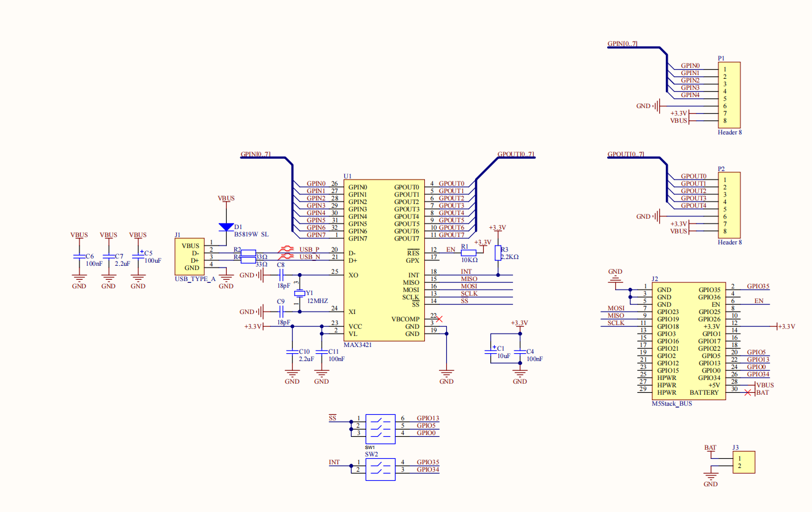
Task: Click the M5Stack_BUS connector J2 body
Action: tap(688, 341)
